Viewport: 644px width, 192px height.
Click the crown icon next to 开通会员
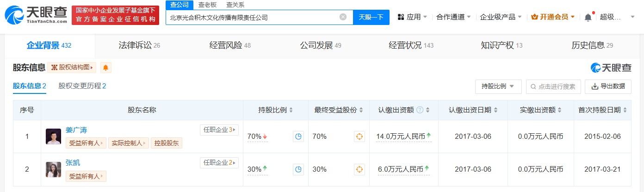pyautogui.click(x=534, y=17)
